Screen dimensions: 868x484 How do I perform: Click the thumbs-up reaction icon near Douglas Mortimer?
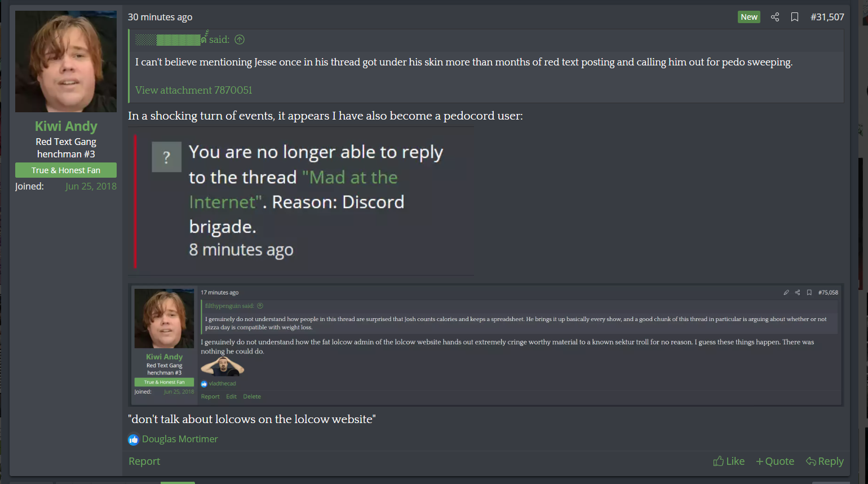[134, 439]
